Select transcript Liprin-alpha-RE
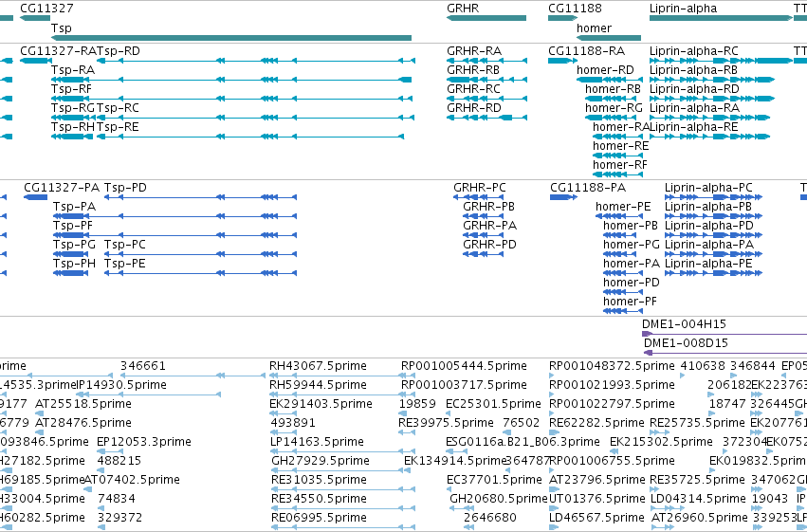 [x=709, y=137]
